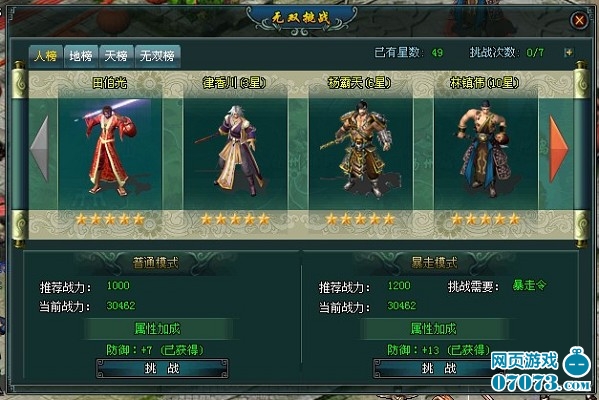
Task: Click 属性加成 header in 普通模式 panel
Action: 157,329
